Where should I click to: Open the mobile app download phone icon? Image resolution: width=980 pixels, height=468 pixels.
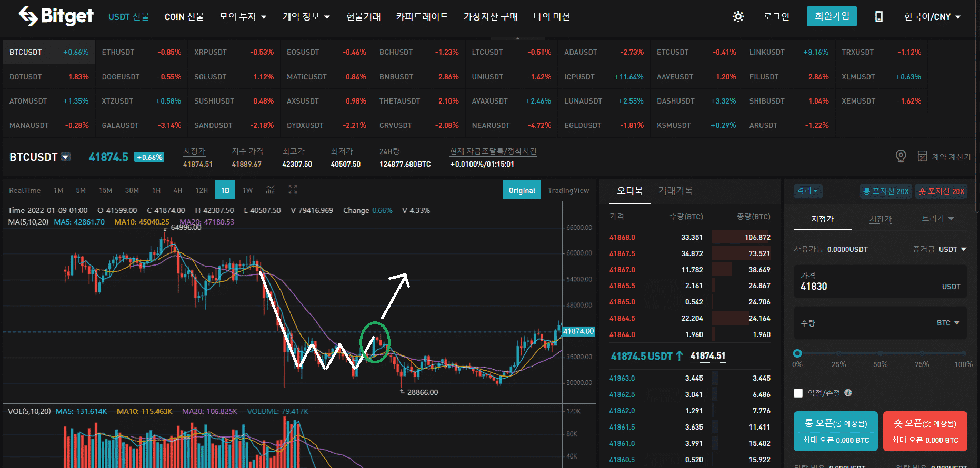coord(878,17)
